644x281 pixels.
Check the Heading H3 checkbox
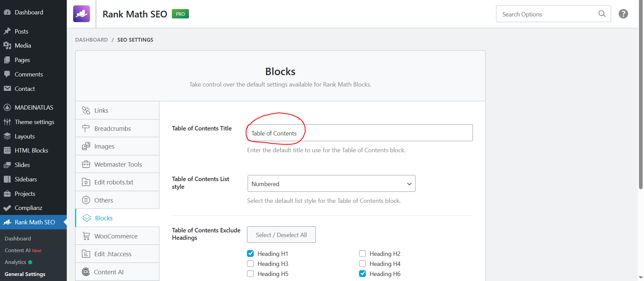[x=250, y=264]
